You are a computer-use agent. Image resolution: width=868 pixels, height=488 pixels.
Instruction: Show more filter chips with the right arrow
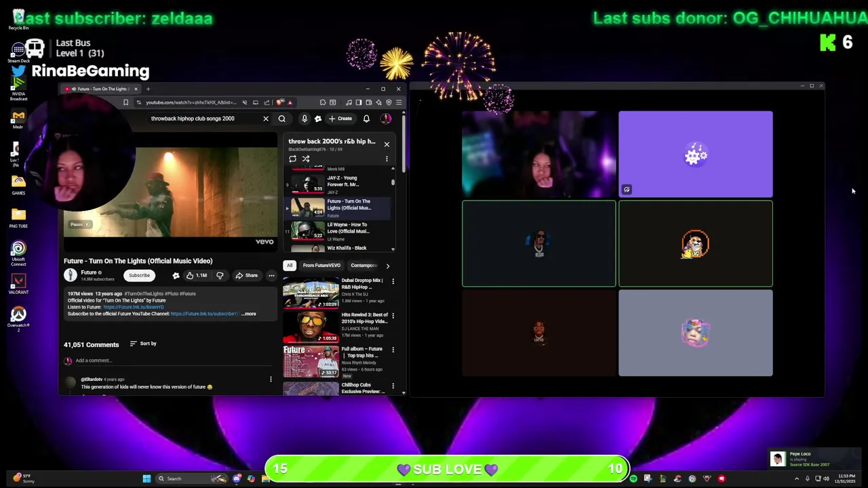click(x=388, y=266)
